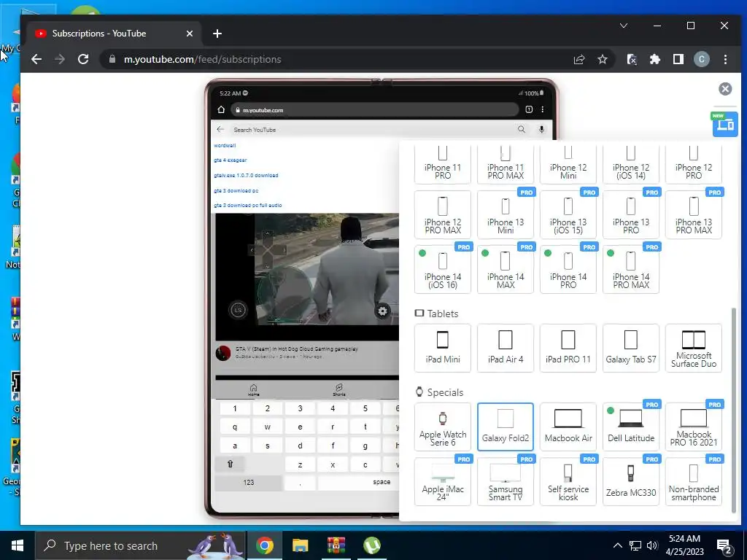
Task: Open the Chrome extensions puzzle icon
Action: click(x=655, y=59)
